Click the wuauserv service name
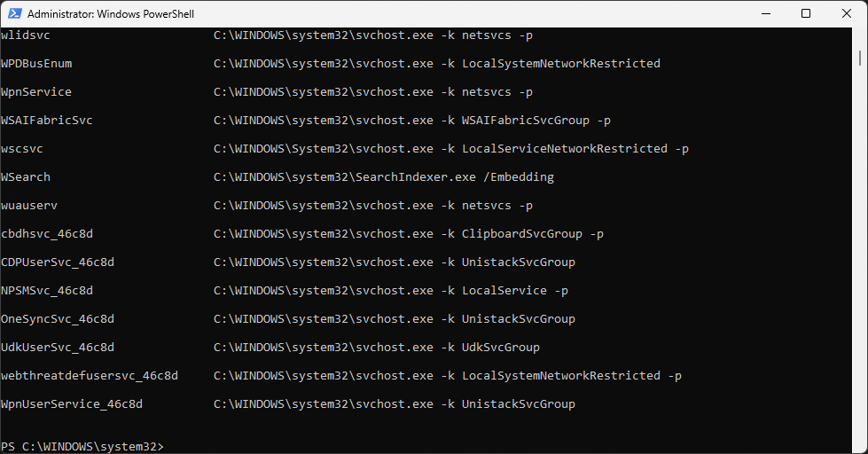Viewport: 868px width, 454px height. [29, 206]
